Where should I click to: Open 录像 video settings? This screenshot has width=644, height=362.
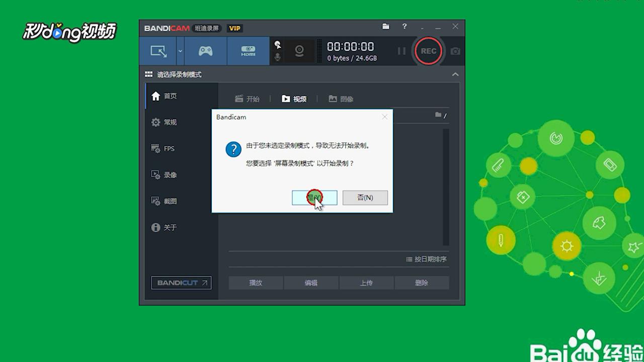(x=182, y=175)
